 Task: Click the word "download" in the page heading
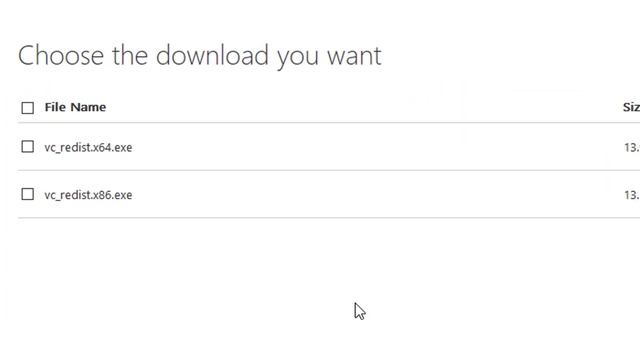coord(212,55)
